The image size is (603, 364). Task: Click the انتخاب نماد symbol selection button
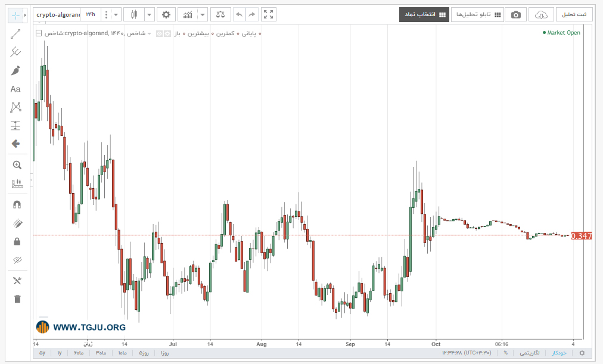424,15
